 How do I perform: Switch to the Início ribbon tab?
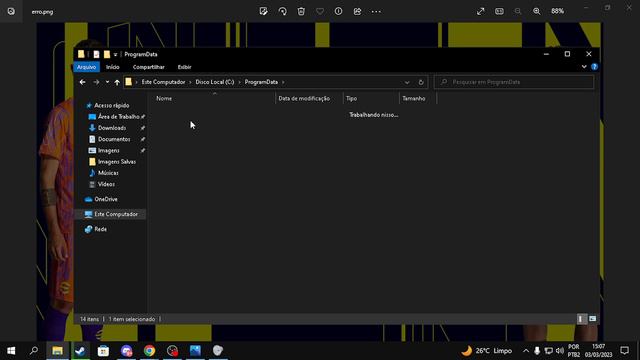(113, 67)
